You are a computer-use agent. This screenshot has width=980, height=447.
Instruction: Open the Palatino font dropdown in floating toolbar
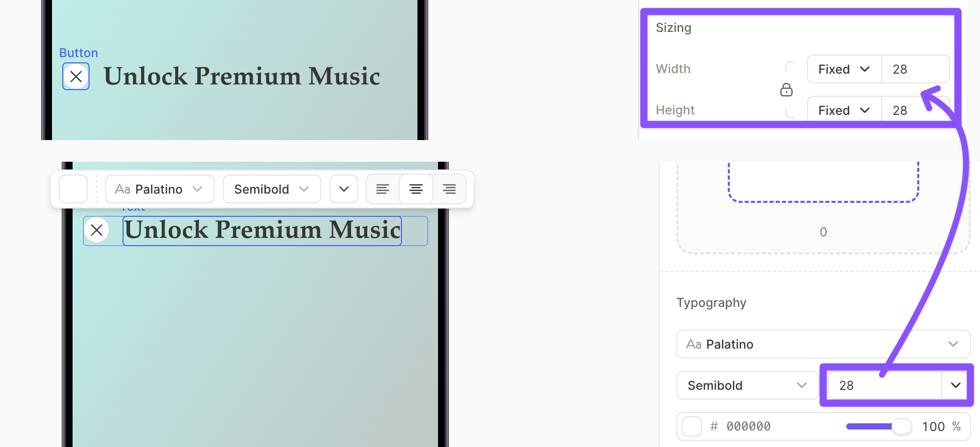point(160,189)
